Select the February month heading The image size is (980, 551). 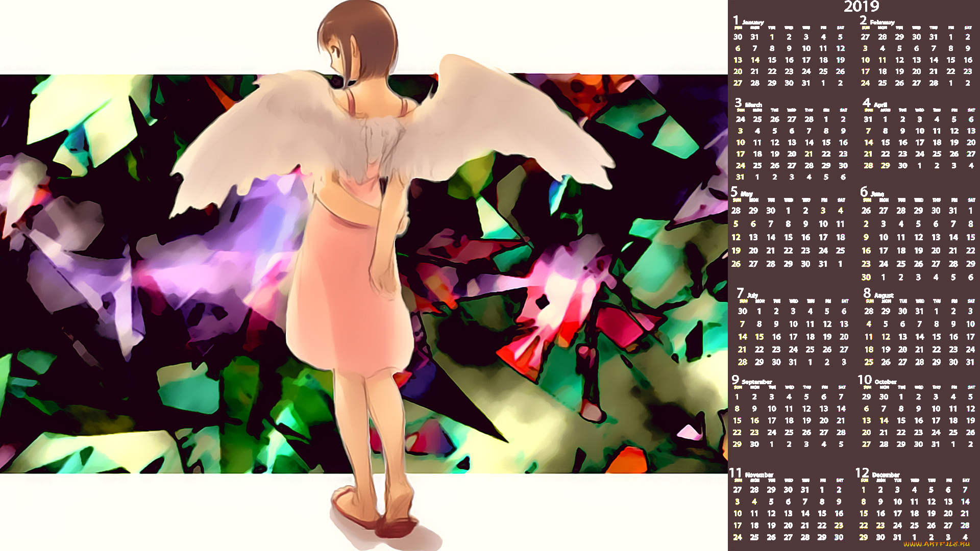[881, 22]
